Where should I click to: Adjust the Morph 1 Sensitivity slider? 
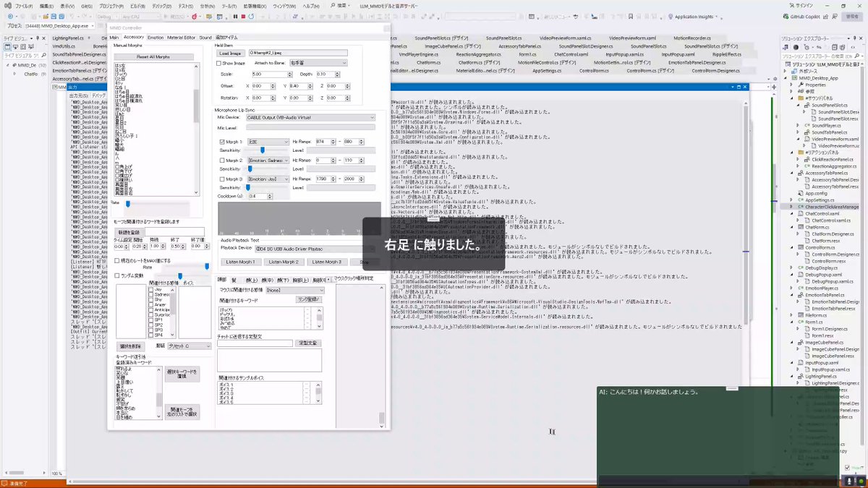click(x=263, y=150)
